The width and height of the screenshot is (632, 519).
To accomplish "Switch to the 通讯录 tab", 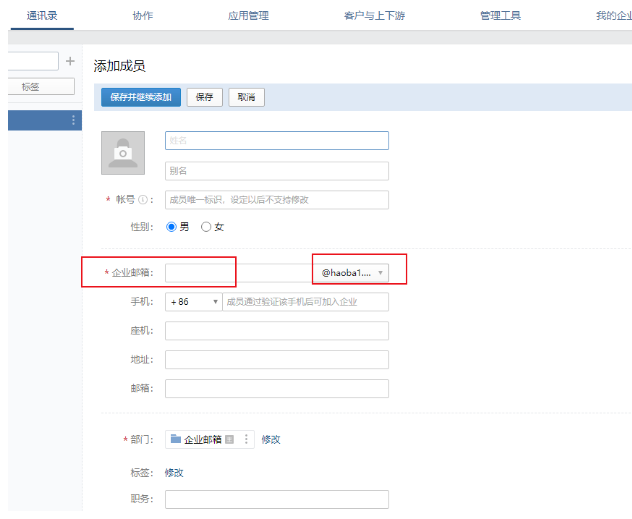I will click(41, 16).
